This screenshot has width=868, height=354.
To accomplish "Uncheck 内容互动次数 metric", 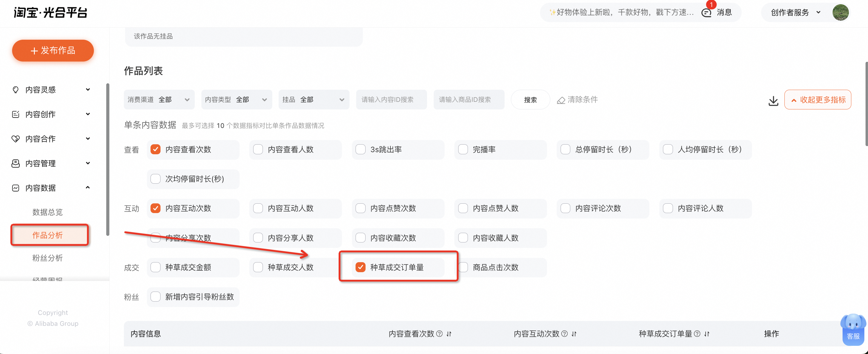I will (x=155, y=208).
